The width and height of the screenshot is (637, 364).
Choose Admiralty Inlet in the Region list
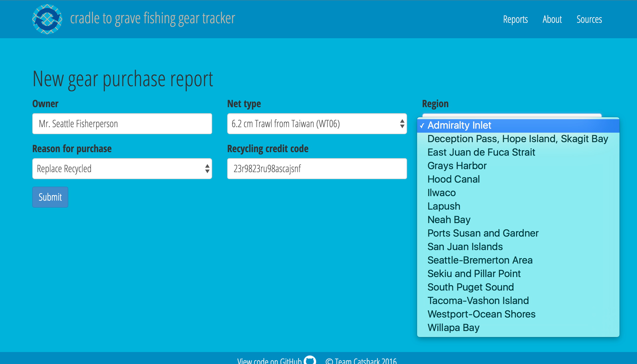[459, 125]
